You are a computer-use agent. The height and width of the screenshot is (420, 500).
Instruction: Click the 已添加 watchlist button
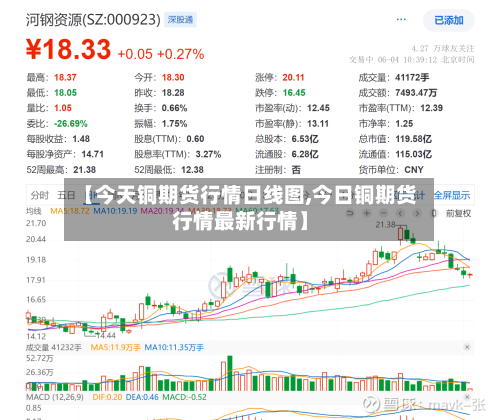449,20
